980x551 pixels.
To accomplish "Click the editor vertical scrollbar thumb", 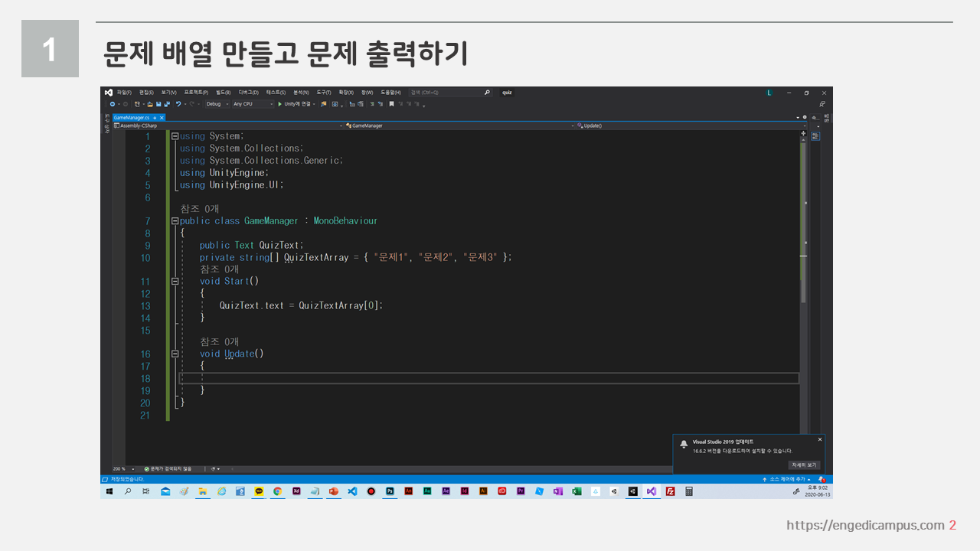I will click(x=803, y=222).
